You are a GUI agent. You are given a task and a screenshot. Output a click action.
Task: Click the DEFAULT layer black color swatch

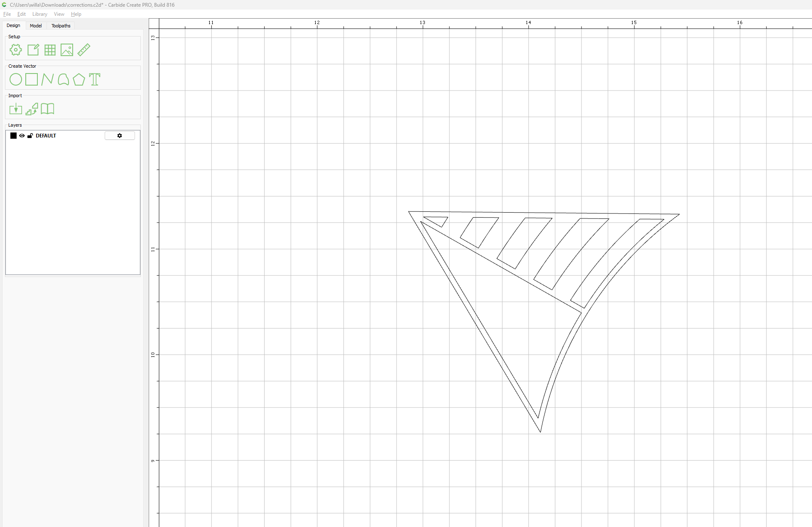(14, 136)
